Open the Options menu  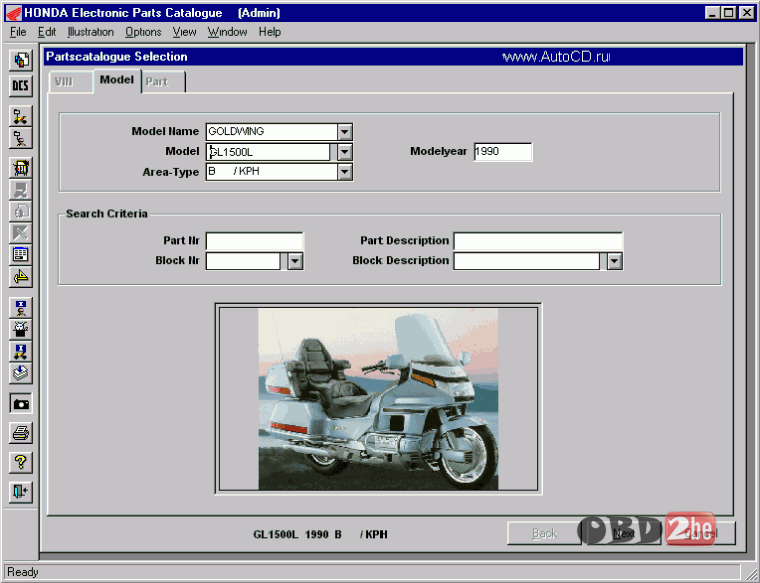(143, 32)
